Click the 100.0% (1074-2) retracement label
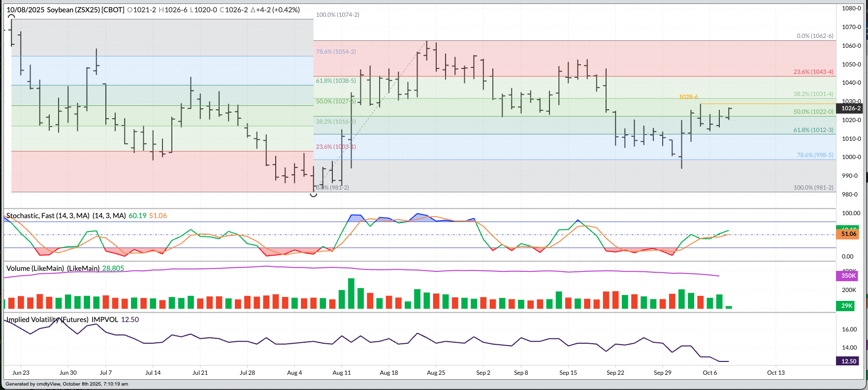This screenshot has height=390, width=868. (337, 15)
